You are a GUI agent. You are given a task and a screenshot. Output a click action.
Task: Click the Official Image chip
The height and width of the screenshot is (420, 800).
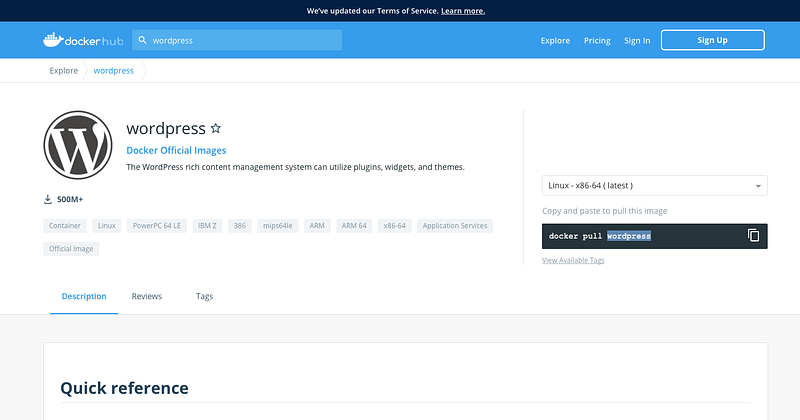coord(71,249)
